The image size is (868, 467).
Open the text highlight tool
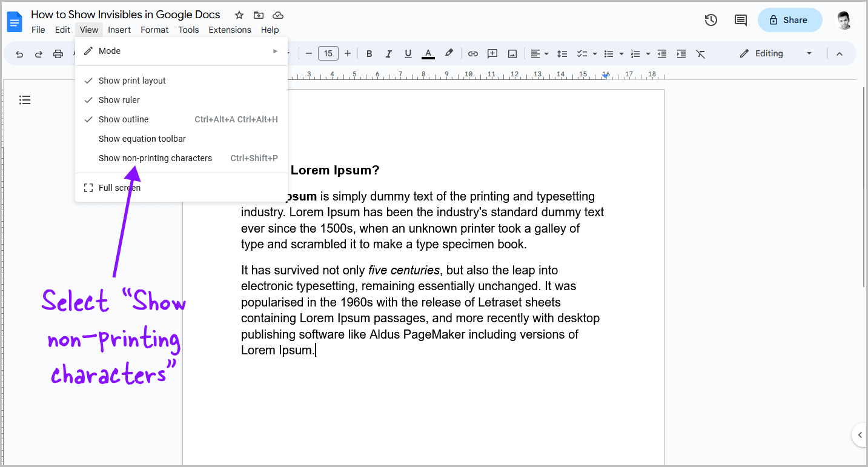coord(448,53)
